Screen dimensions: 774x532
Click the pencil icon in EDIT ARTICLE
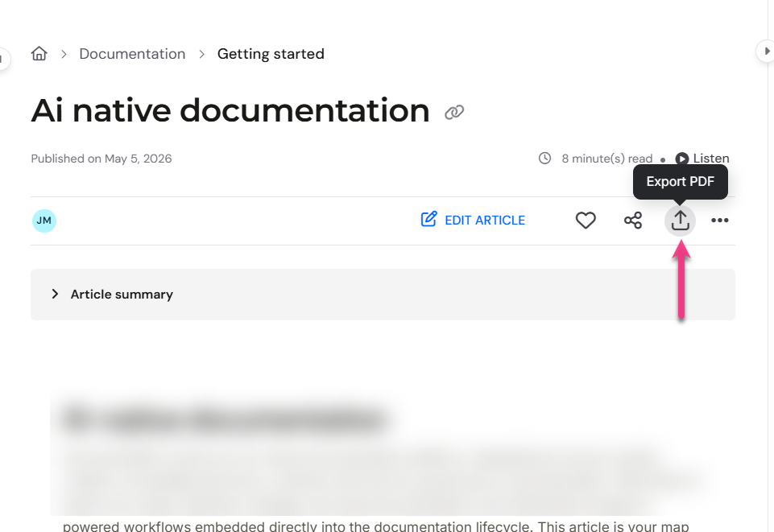coord(428,219)
